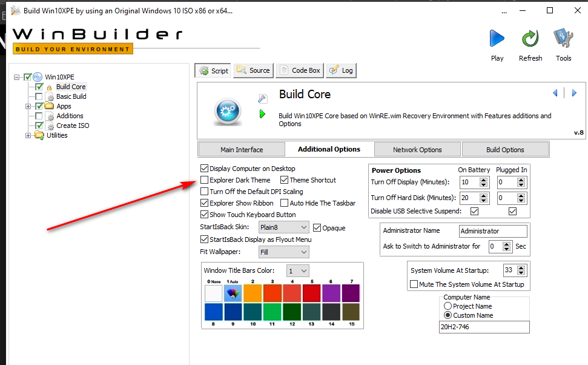Click the Turn Off Display On Battery stepper
This screenshot has width=588, height=365.
point(484,182)
